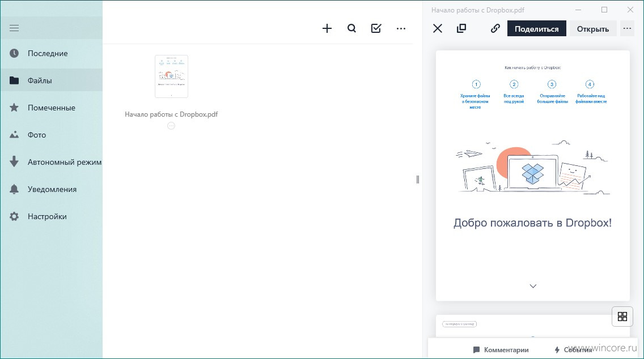
Task: Toggle multi-select mode with the checkmark icon
Action: pos(376,28)
